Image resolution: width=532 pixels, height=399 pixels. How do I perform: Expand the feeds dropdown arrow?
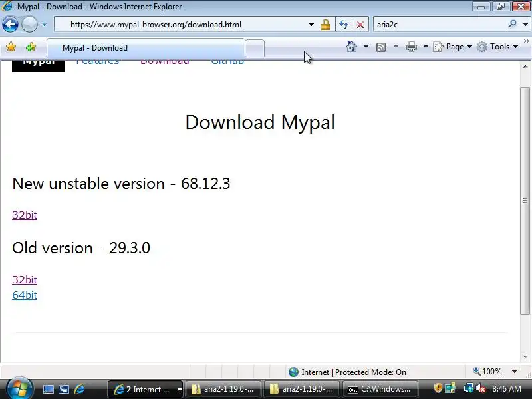396,47
